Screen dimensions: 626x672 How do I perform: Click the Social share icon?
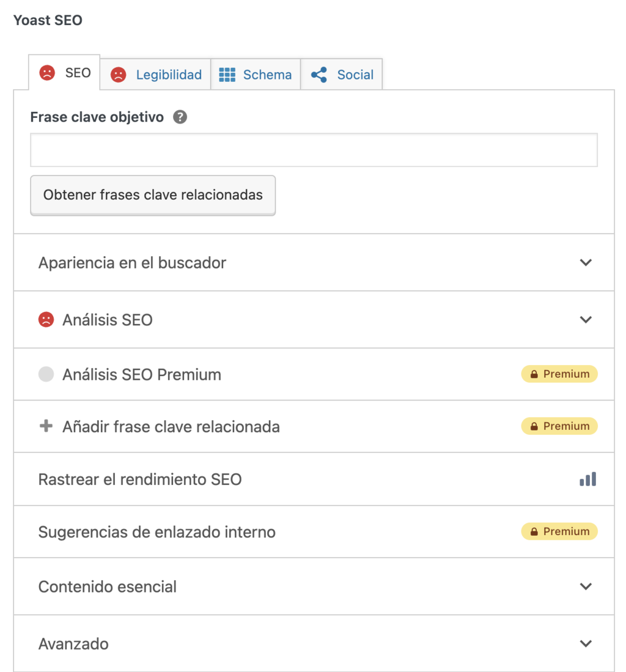[319, 75]
